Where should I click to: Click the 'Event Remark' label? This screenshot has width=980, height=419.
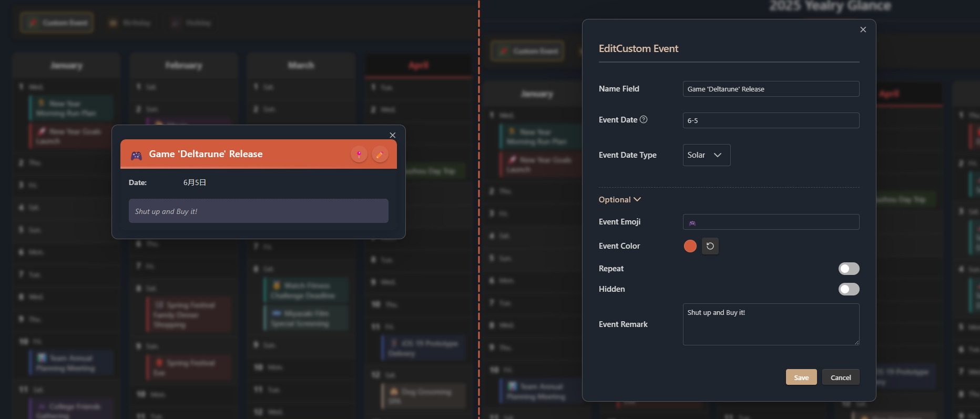pyautogui.click(x=623, y=324)
